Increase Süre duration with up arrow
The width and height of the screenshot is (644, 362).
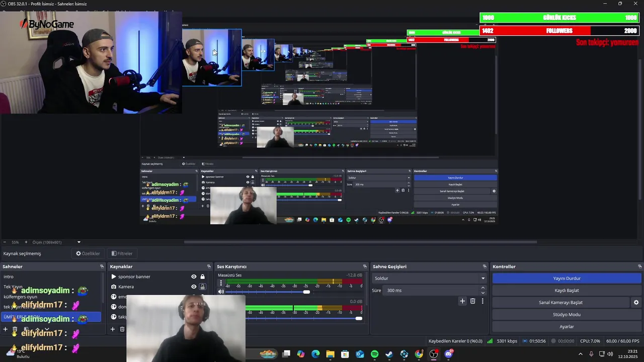click(483, 288)
